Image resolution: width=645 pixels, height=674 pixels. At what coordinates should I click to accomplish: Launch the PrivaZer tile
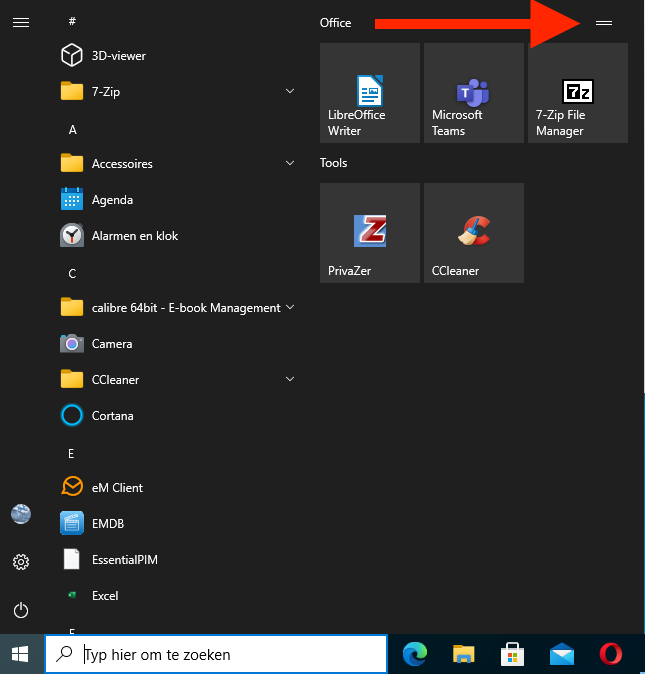pos(369,233)
